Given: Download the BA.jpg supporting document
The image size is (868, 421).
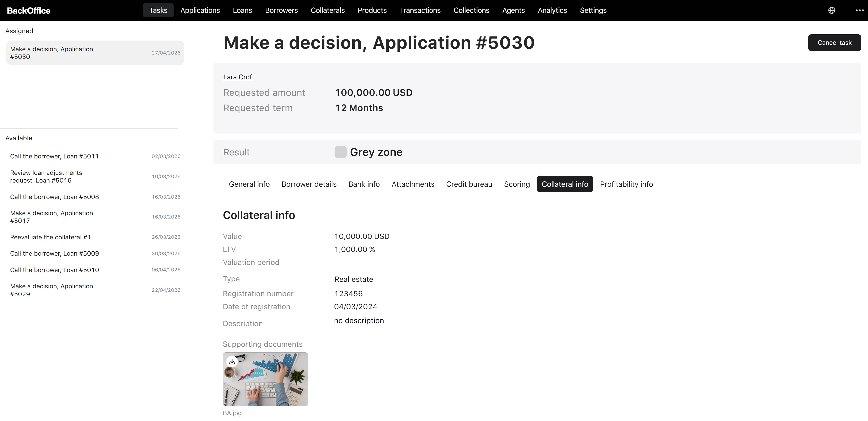Looking at the screenshot, I should (x=232, y=362).
